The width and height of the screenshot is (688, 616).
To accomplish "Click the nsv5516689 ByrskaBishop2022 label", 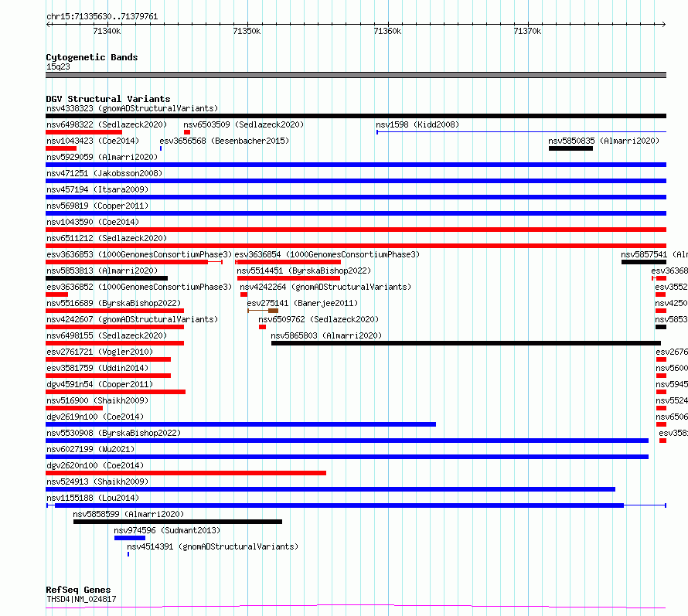I will point(114,303).
